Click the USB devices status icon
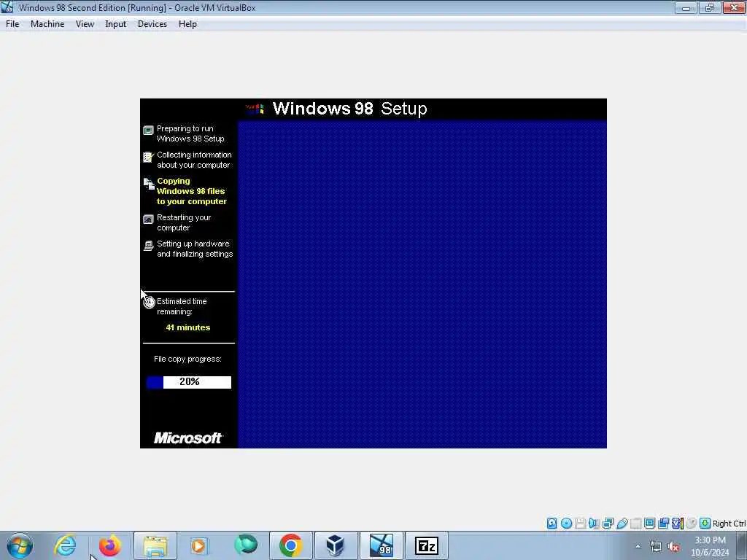This screenshot has width=747, height=560. pyautogui.click(x=622, y=524)
